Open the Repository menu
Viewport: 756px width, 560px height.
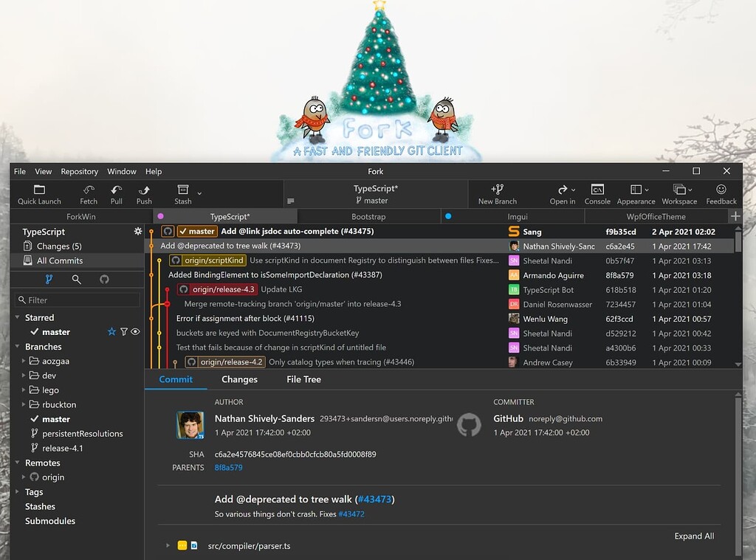pos(79,171)
